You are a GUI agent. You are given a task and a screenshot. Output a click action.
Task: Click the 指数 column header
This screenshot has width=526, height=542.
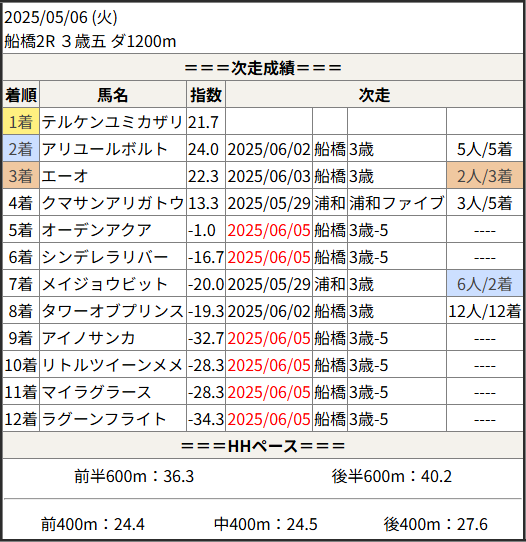click(206, 95)
